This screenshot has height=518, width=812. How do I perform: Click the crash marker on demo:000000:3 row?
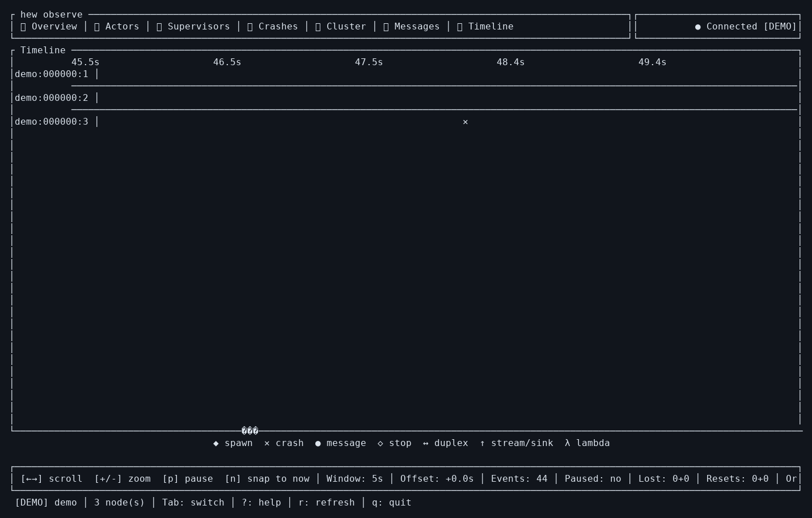pyautogui.click(x=466, y=122)
